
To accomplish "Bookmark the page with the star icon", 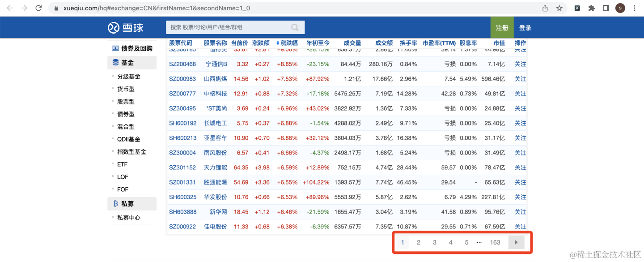I will [x=559, y=8].
